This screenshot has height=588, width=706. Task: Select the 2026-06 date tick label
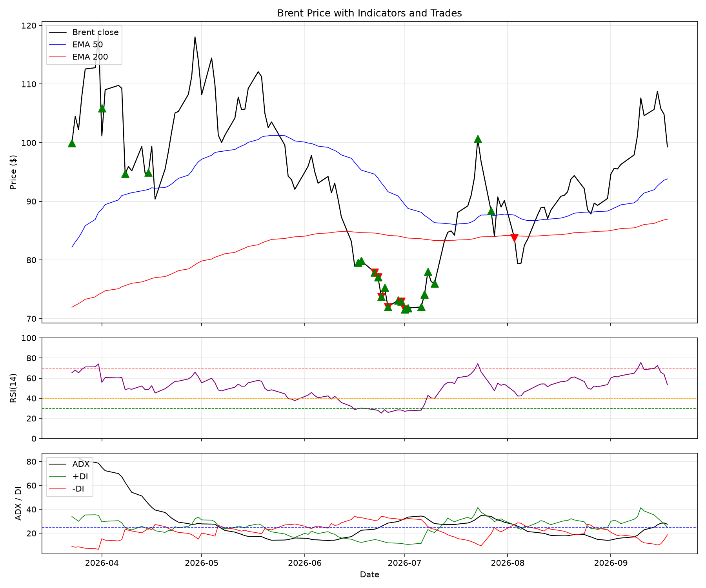click(305, 563)
